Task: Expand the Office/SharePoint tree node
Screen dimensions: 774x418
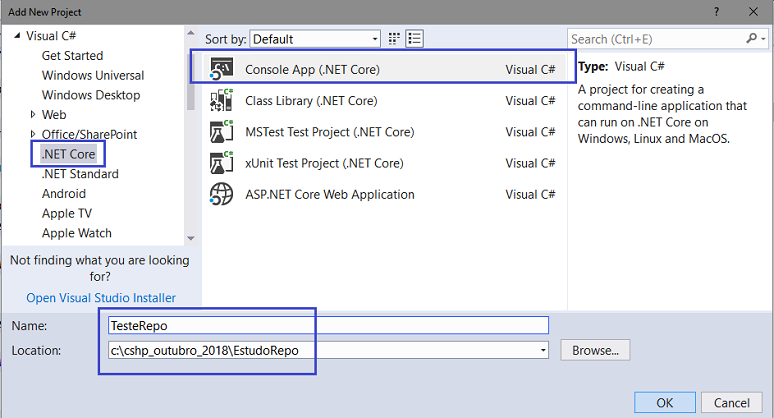Action: (33, 134)
